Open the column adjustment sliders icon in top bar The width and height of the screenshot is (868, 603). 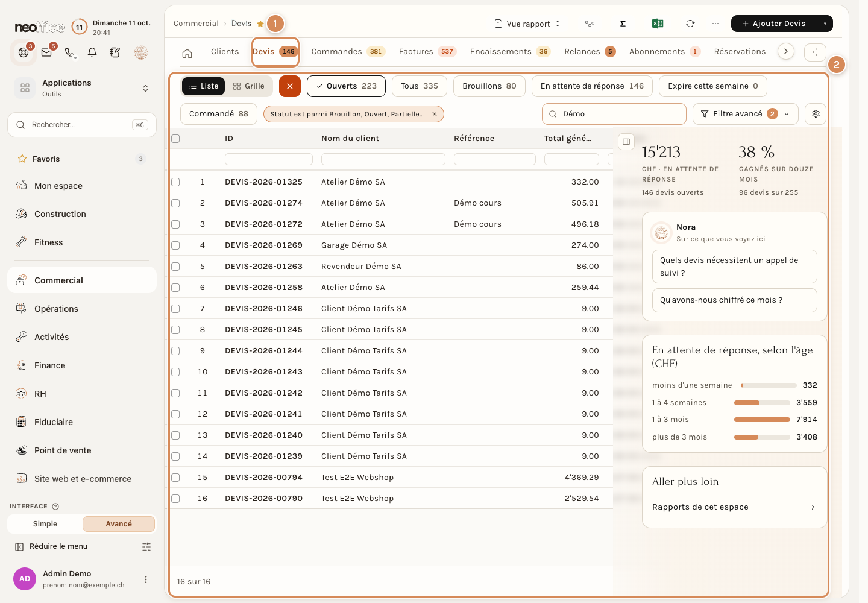[590, 24]
